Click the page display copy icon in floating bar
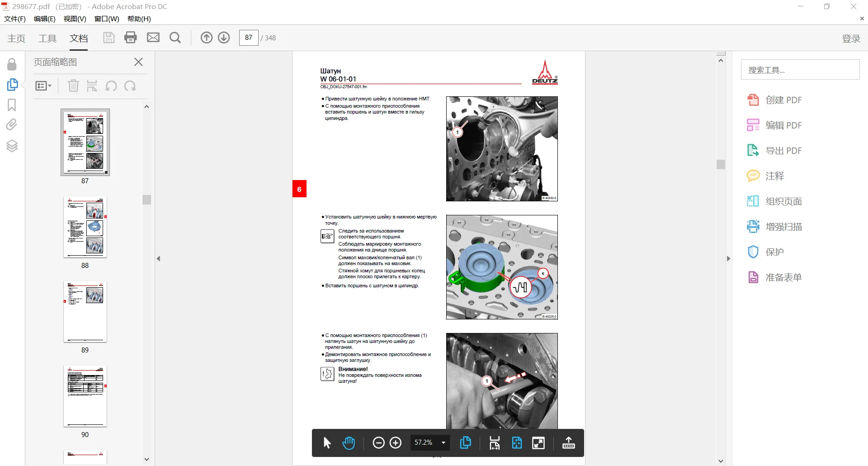 click(465, 443)
